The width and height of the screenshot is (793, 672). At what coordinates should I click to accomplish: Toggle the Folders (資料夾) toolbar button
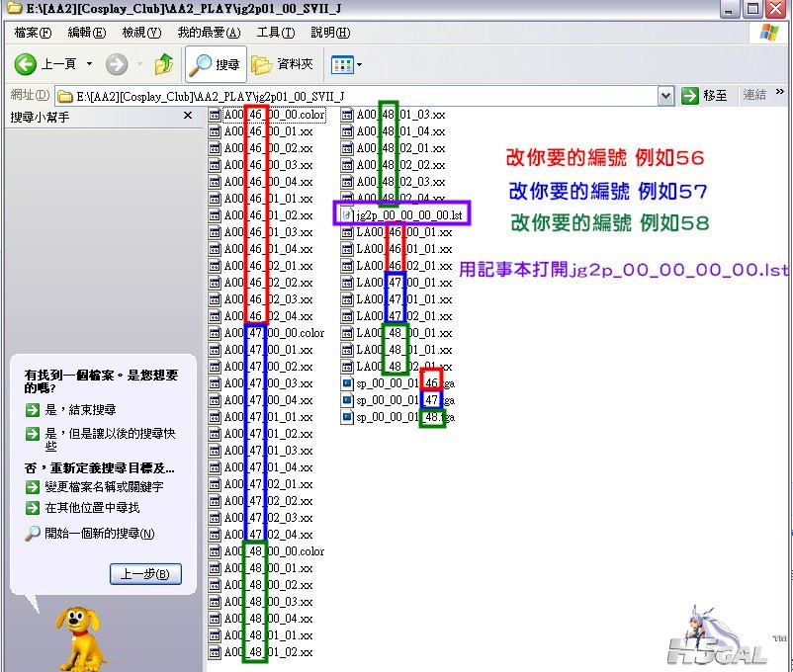[283, 64]
